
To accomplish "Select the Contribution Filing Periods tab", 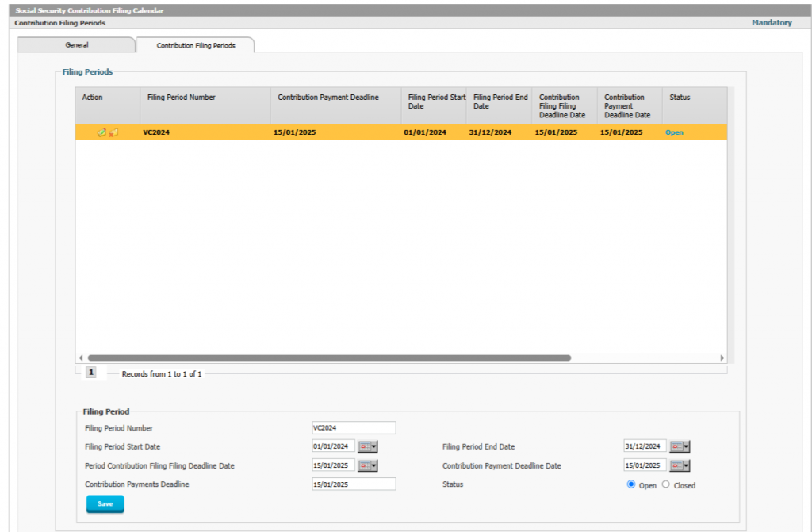I will pos(196,45).
